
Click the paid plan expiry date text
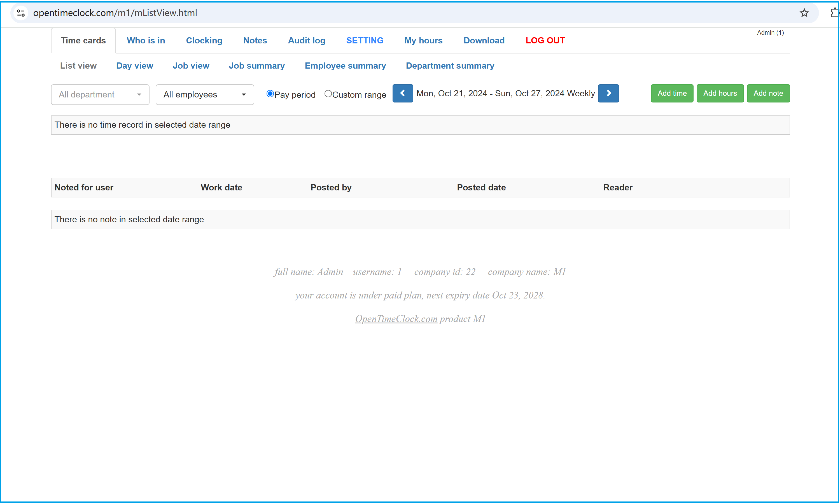tap(420, 295)
